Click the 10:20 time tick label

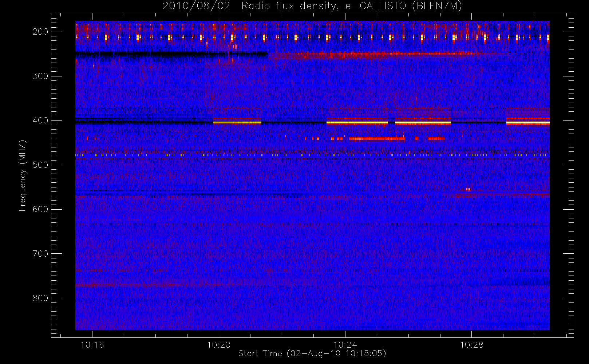coord(219,345)
